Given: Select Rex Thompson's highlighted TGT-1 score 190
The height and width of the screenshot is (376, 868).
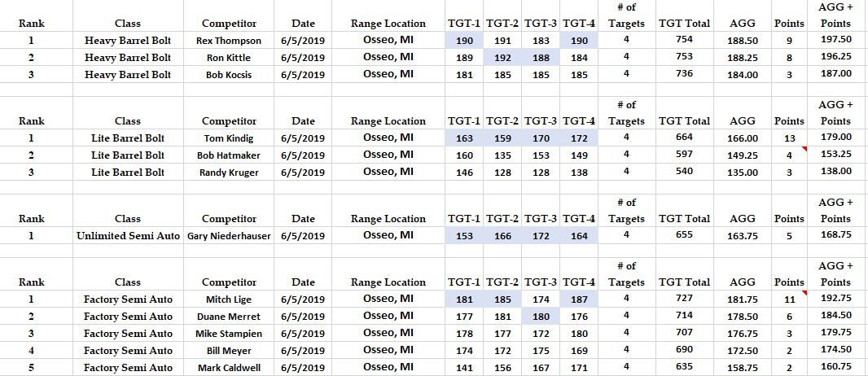Looking at the screenshot, I should 464,41.
